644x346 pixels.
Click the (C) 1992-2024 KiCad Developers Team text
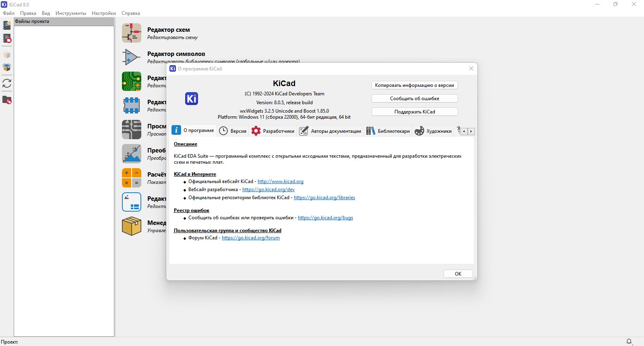[x=285, y=94]
